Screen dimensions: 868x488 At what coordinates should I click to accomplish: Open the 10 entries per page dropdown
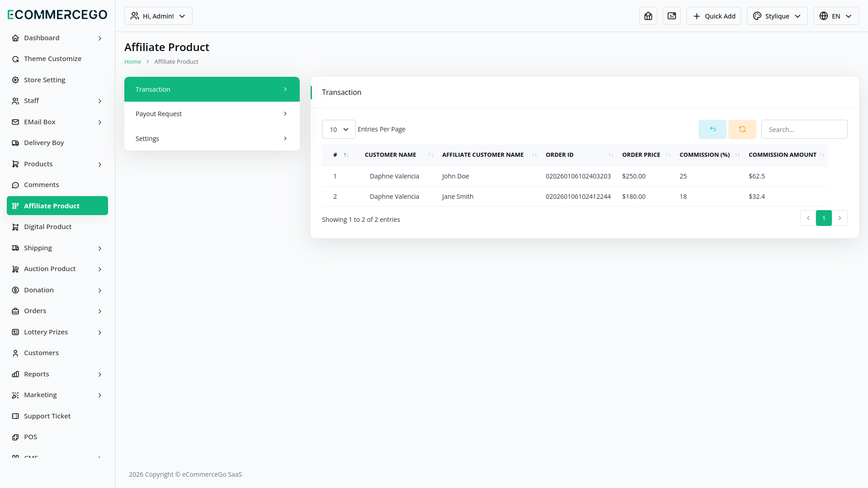pyautogui.click(x=339, y=129)
